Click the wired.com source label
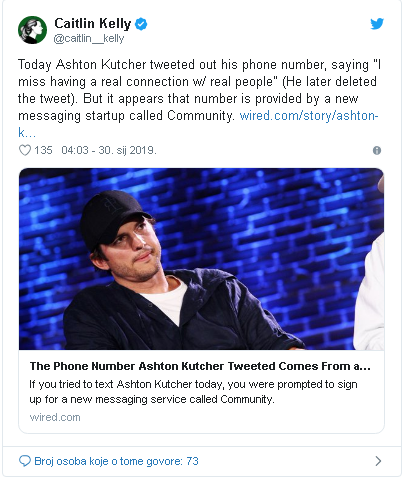Image resolution: width=405 pixels, height=479 pixels. [55, 417]
